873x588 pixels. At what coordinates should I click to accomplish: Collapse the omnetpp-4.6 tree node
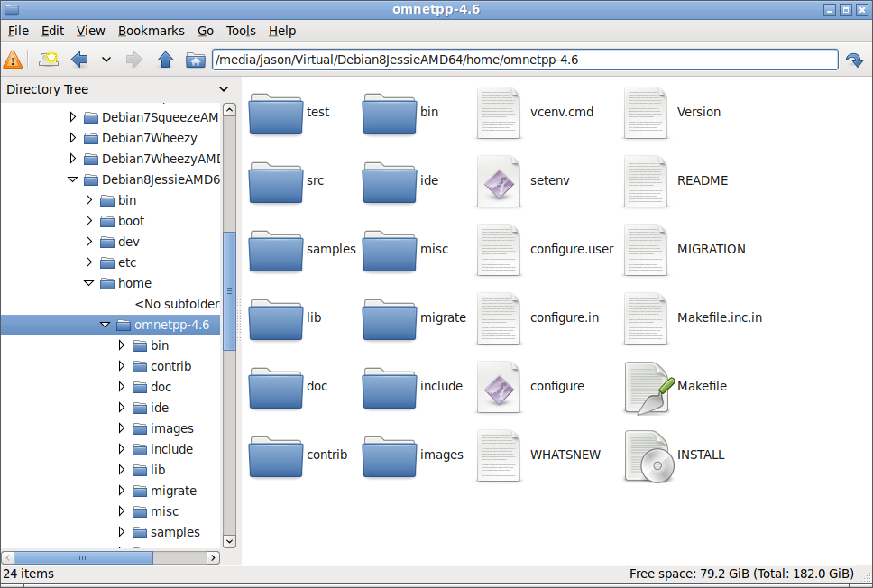105,325
